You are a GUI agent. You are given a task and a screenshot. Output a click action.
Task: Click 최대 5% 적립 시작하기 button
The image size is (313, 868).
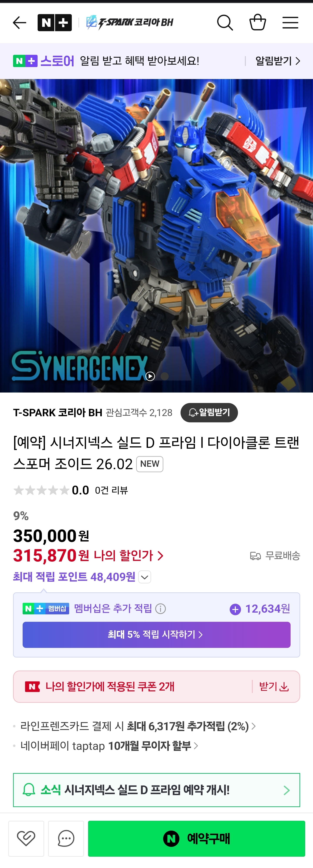(157, 634)
